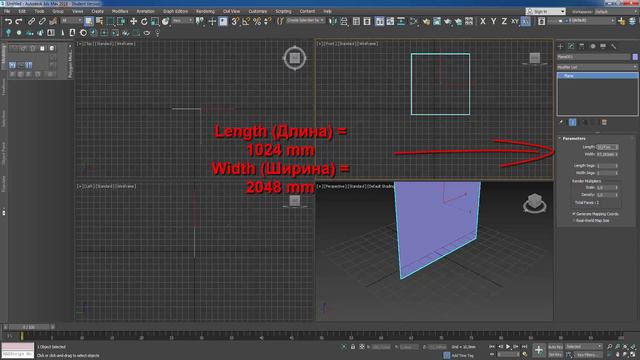Toggle the 3D Snaps icon
The height and width of the screenshot is (360, 640).
[235, 21]
